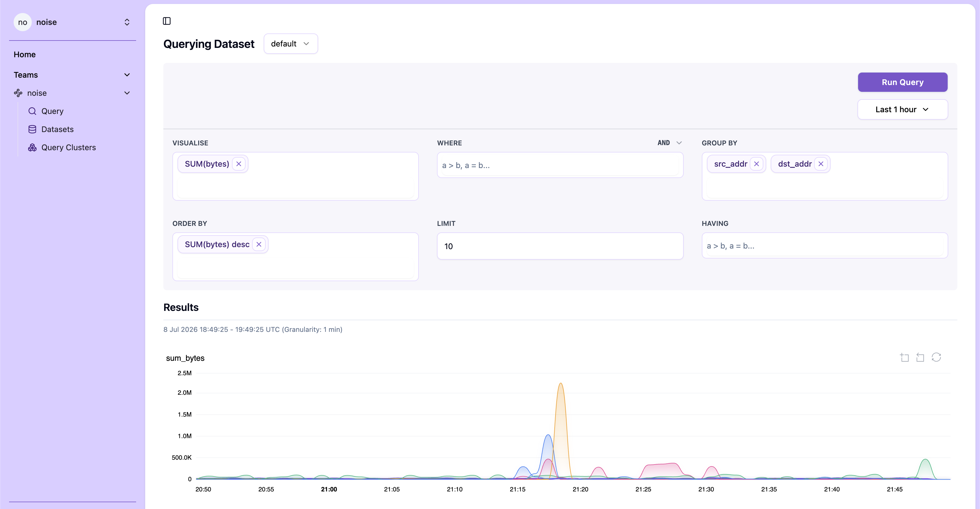Click the SUM(bytes) desc tag label
The height and width of the screenshot is (509, 980).
click(x=217, y=244)
